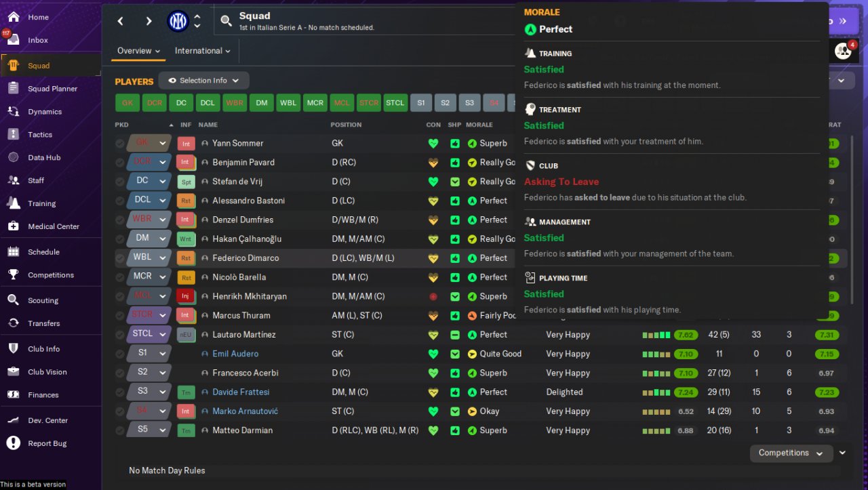Open the DM position dropdown for Hakan Çalhanoğlu
The width and height of the screenshot is (868, 490).
click(x=149, y=239)
